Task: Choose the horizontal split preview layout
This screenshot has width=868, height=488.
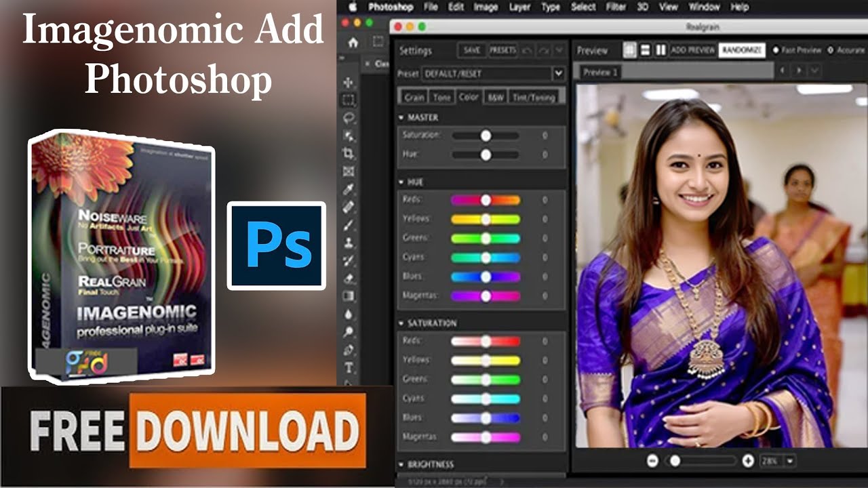Action: (646, 50)
